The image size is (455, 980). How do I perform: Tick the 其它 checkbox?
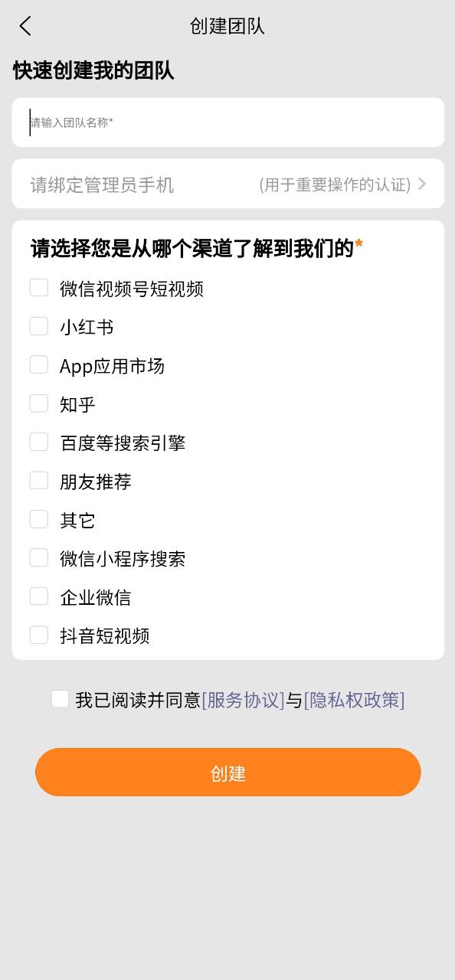[x=39, y=519]
